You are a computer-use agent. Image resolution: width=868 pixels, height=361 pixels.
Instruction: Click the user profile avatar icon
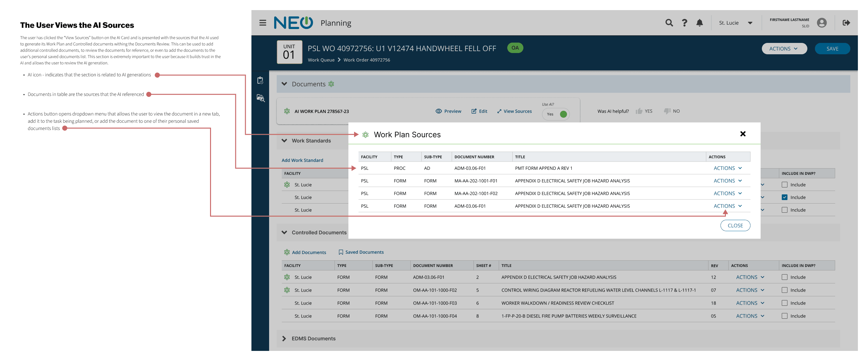822,23
